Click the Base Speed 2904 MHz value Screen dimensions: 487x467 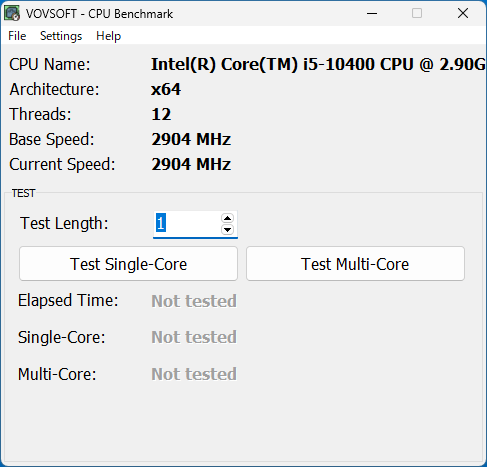[x=191, y=139]
